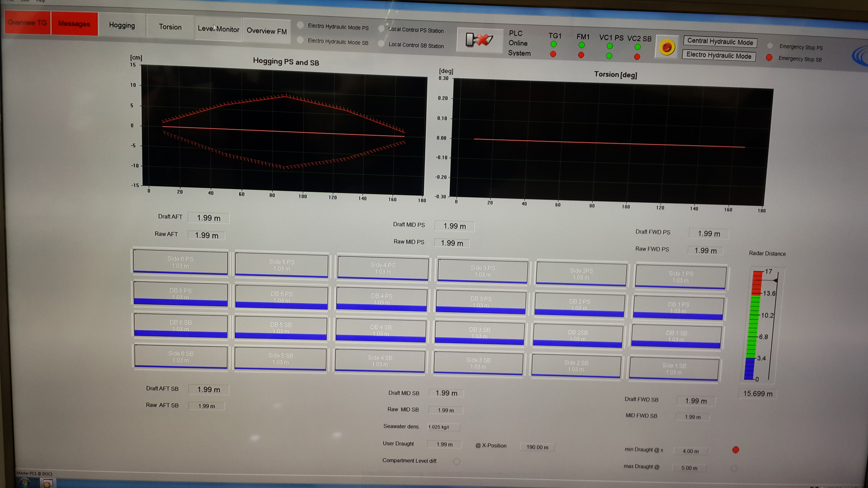Click the Radar Distance level gauge

[x=757, y=325]
